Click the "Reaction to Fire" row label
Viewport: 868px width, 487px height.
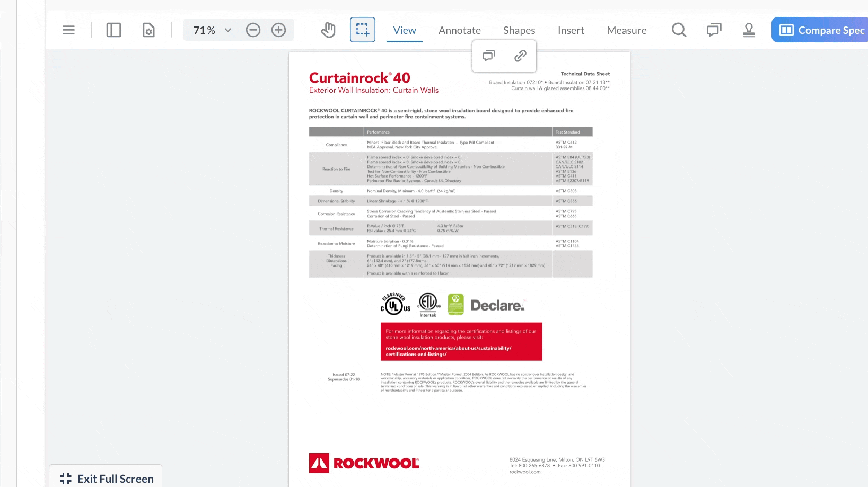pyautogui.click(x=336, y=169)
